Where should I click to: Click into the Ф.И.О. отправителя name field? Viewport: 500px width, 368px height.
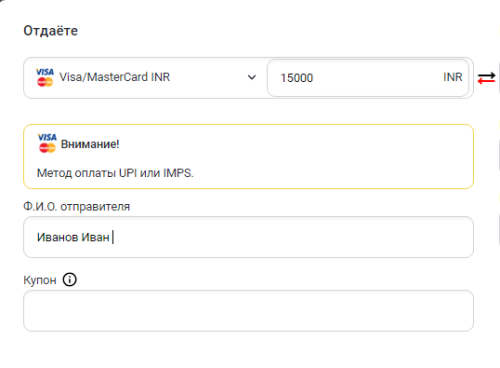tap(248, 237)
